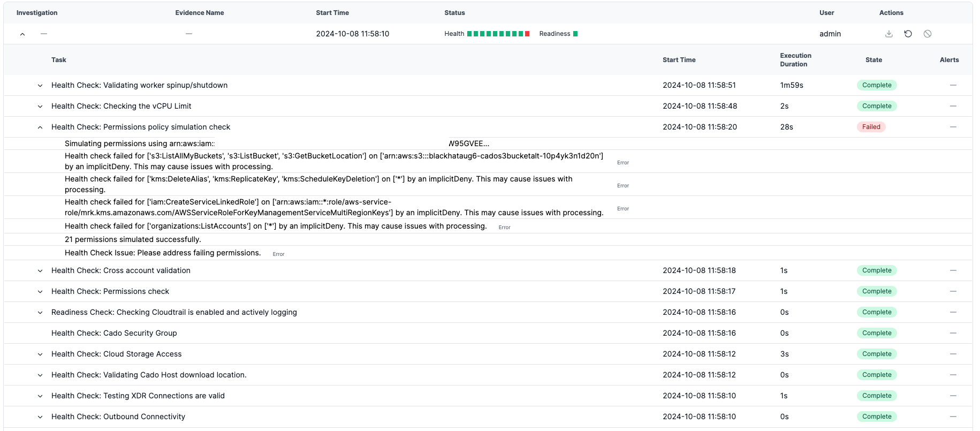This screenshot has height=431, width=980.
Task: Click the Readiness label in Status
Action: click(554, 34)
